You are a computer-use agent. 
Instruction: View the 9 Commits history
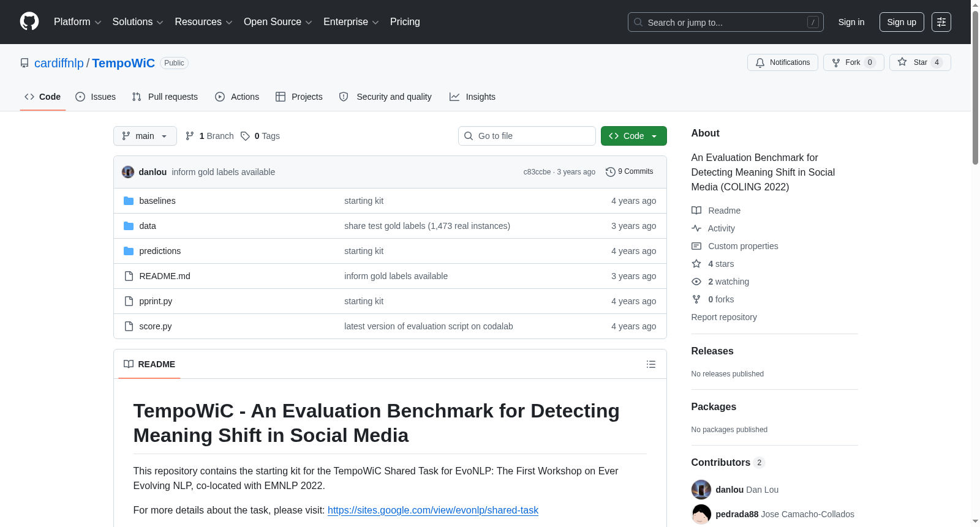click(630, 172)
